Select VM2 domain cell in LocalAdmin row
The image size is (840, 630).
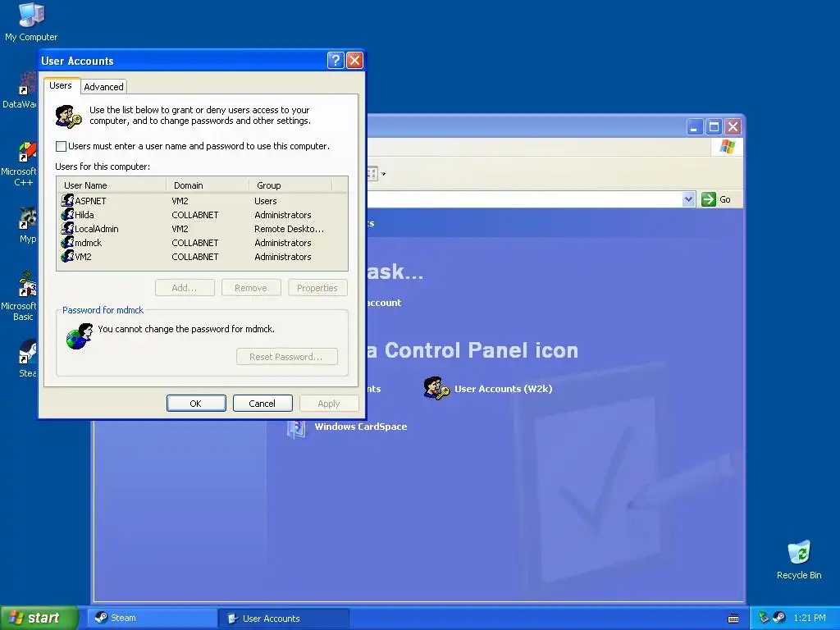pyautogui.click(x=180, y=229)
